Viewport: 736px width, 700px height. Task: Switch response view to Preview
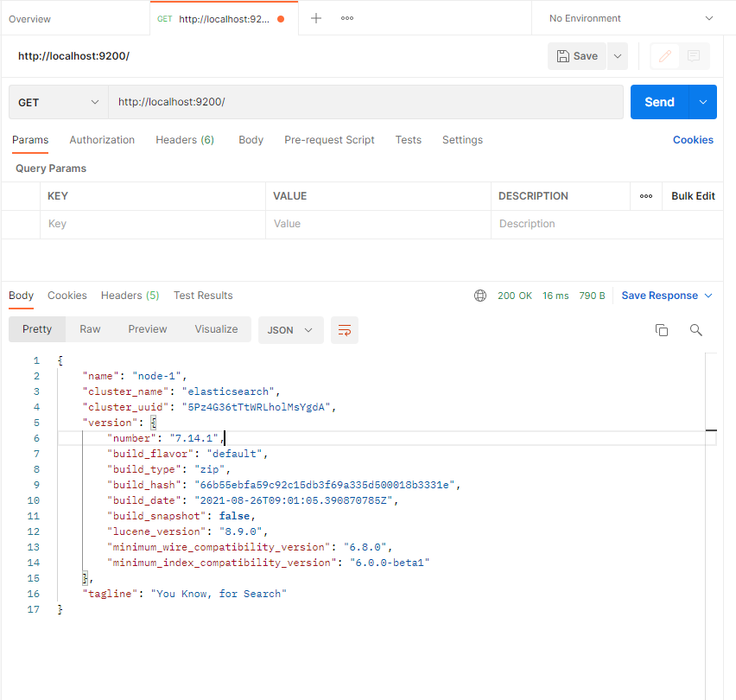point(148,329)
